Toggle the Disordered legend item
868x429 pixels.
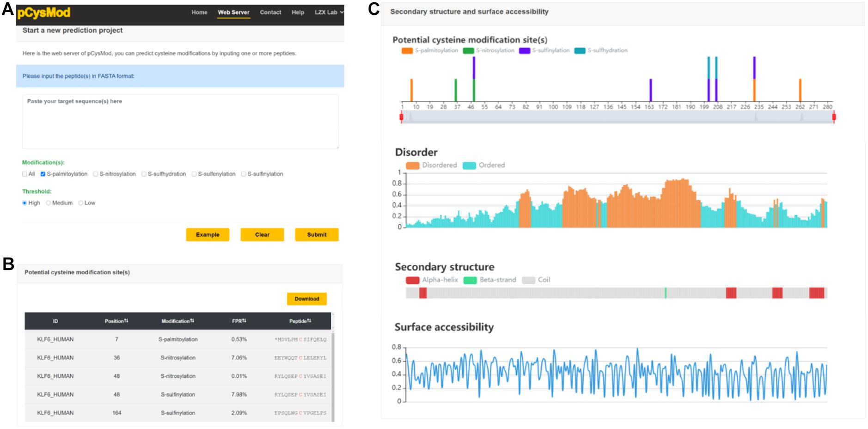tap(431, 165)
